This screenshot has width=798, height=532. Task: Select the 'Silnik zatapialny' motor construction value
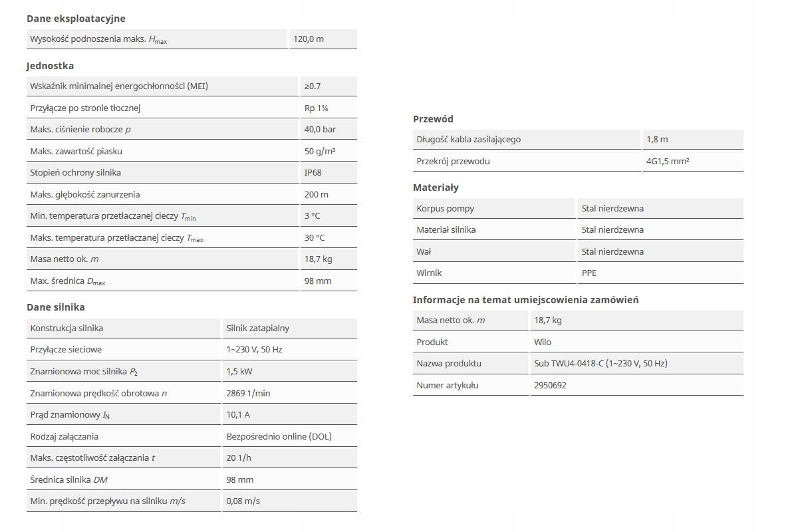point(258,328)
